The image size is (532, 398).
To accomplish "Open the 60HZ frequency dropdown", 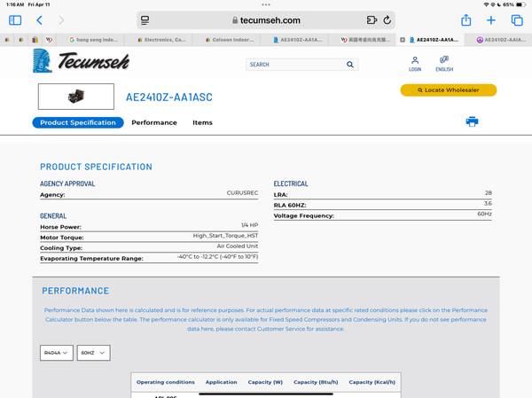I will [x=93, y=353].
